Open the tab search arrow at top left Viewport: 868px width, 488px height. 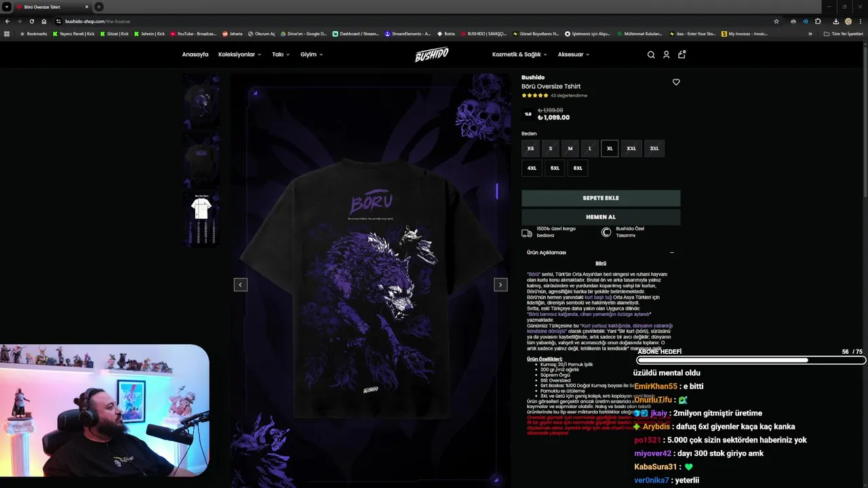[x=7, y=7]
